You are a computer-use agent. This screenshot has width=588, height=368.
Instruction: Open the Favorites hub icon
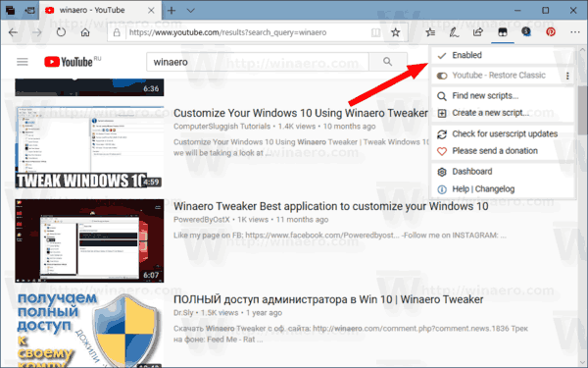coord(430,32)
